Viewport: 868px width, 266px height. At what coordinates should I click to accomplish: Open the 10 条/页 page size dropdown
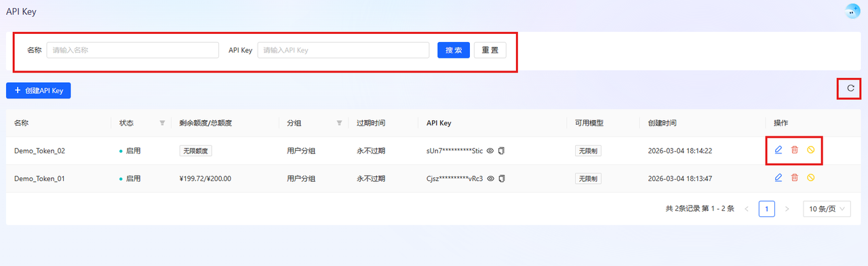827,209
